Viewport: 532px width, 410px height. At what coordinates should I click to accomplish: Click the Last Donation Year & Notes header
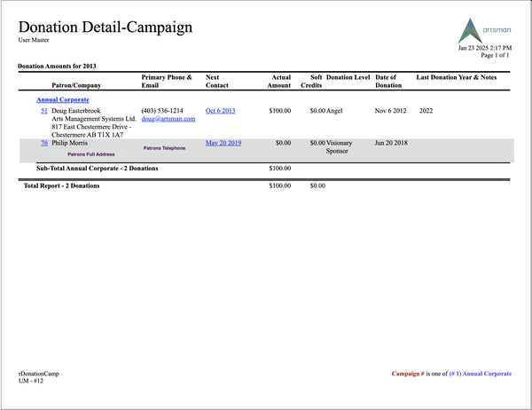click(457, 77)
